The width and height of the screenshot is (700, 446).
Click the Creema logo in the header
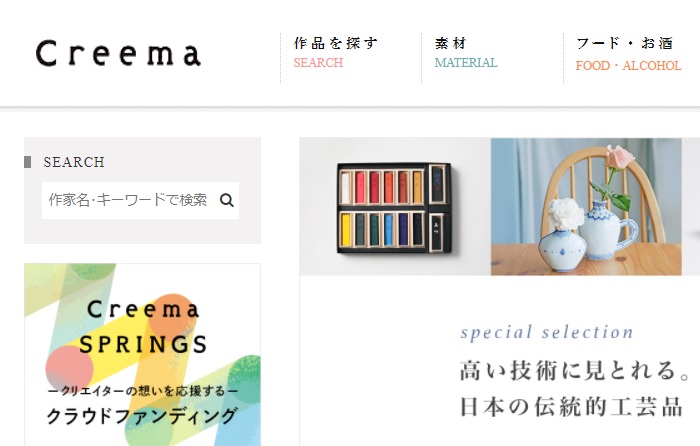coord(118,54)
